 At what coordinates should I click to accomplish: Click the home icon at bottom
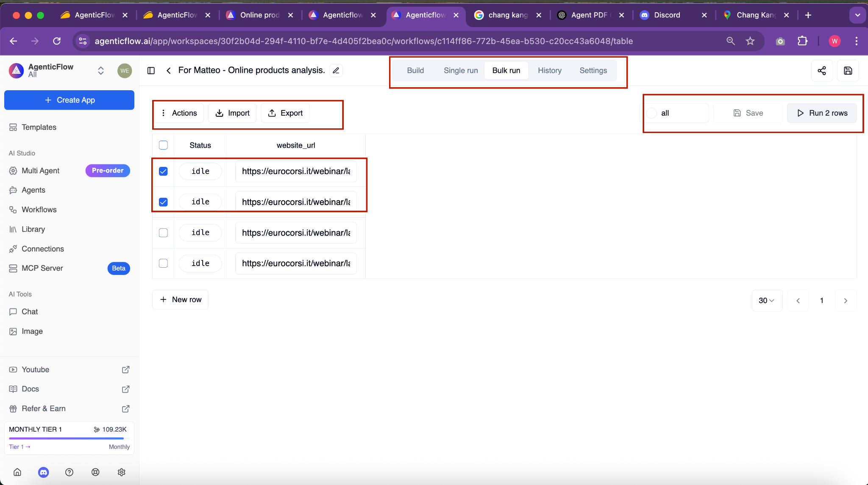[17, 472]
